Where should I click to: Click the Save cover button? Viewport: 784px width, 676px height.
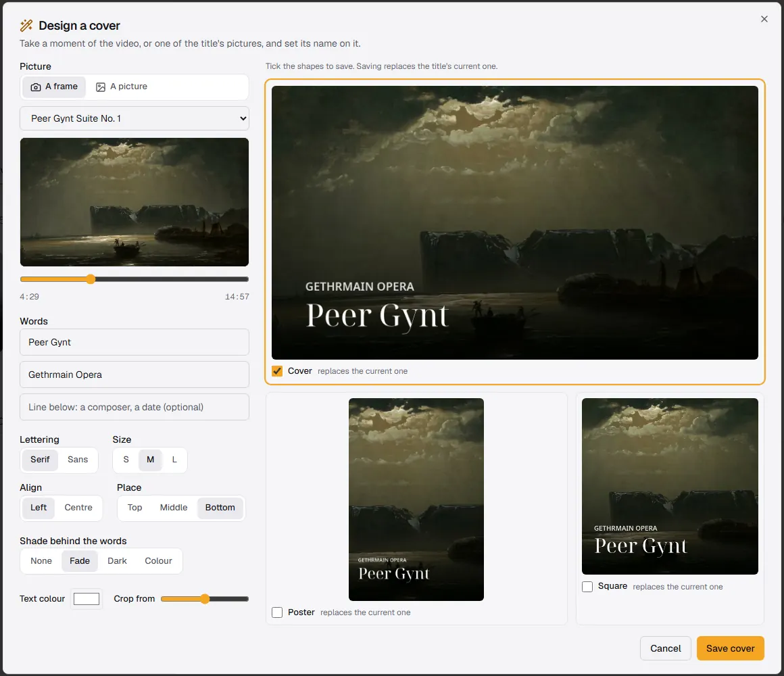(x=731, y=648)
